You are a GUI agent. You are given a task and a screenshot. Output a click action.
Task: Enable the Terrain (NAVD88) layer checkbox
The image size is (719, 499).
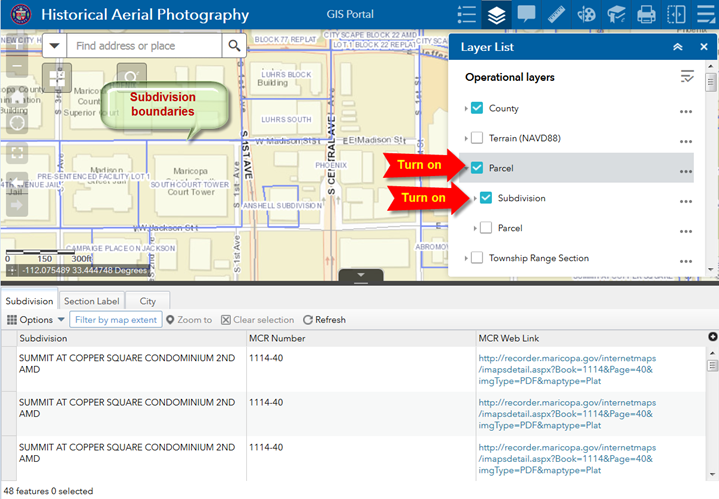coord(477,138)
